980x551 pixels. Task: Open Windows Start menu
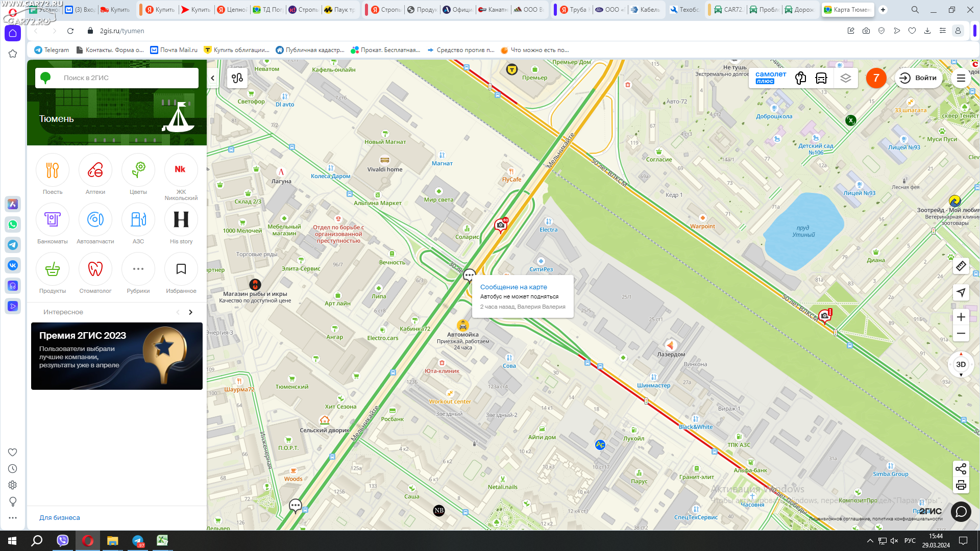click(12, 541)
